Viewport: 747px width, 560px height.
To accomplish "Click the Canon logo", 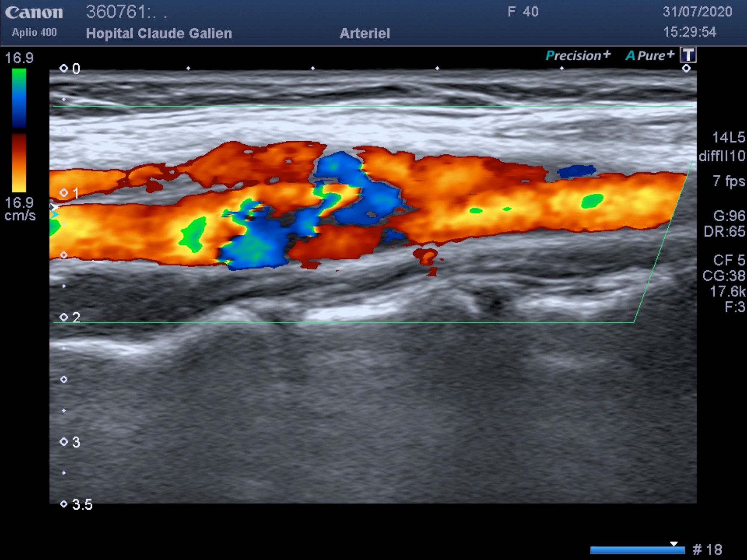I will (x=34, y=12).
